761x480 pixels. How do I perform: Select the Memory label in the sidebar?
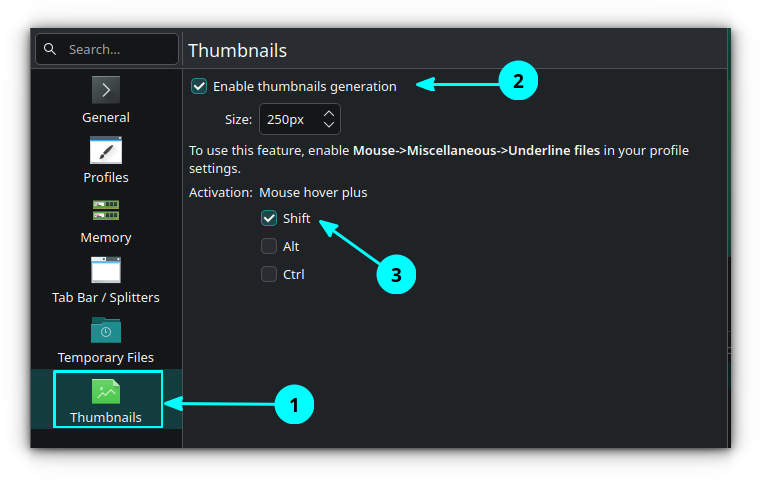[x=106, y=237]
